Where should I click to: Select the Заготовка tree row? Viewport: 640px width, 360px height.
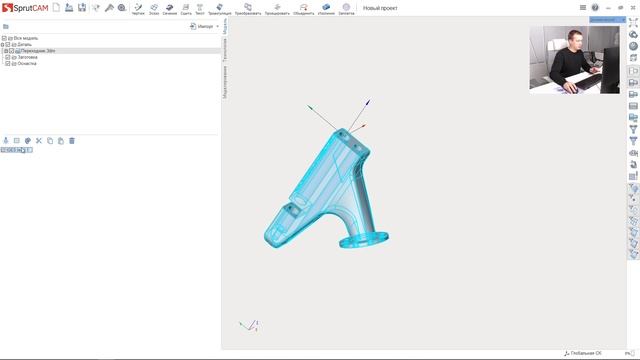tap(110, 58)
